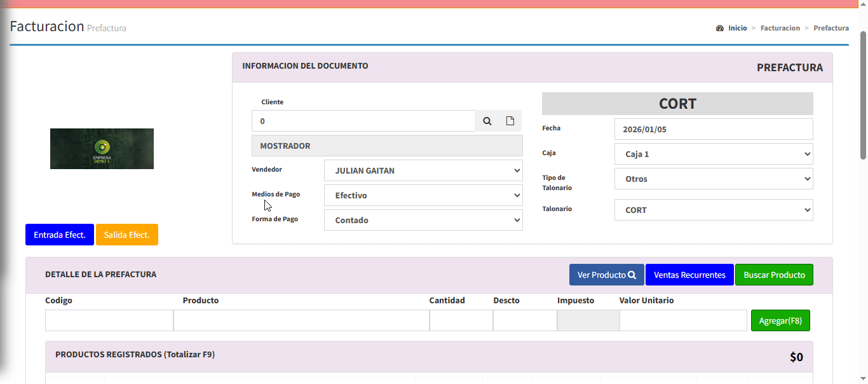Expand the Medios de Pago dropdown
The height and width of the screenshot is (384, 868).
coord(423,195)
